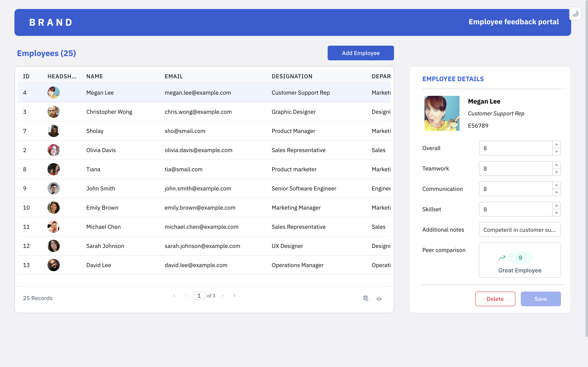588x367 pixels.
Task: Go to the next page arrow
Action: [223, 296]
